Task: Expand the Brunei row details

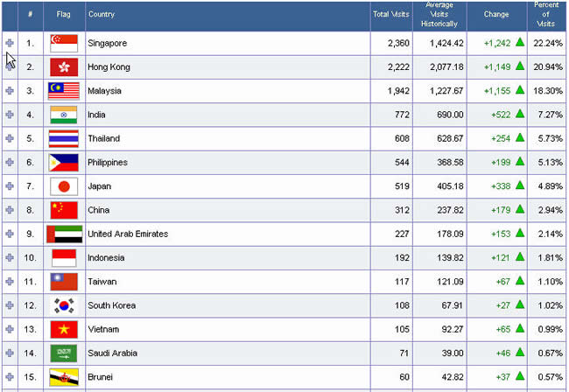Action: click(x=10, y=377)
